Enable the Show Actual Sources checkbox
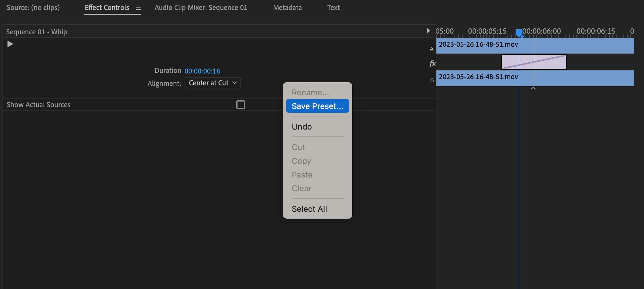The height and width of the screenshot is (289, 644). tap(241, 105)
